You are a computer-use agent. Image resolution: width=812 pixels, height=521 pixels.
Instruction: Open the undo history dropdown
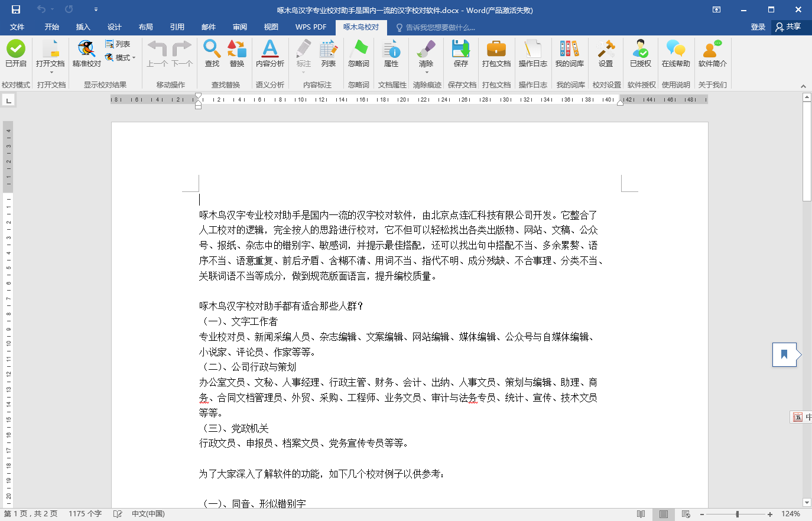[x=53, y=9]
